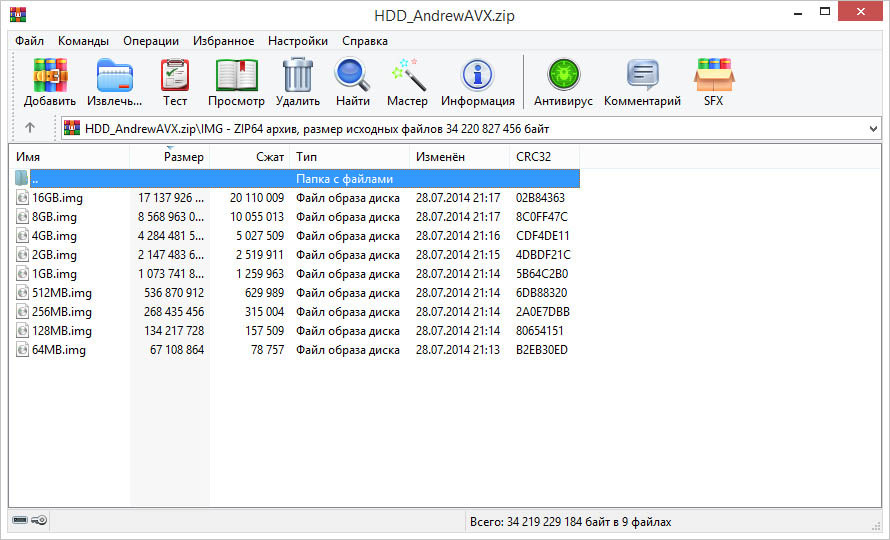Click the Извлечь (Extract) toolbar icon
This screenshot has height=540, width=890.
click(x=115, y=74)
